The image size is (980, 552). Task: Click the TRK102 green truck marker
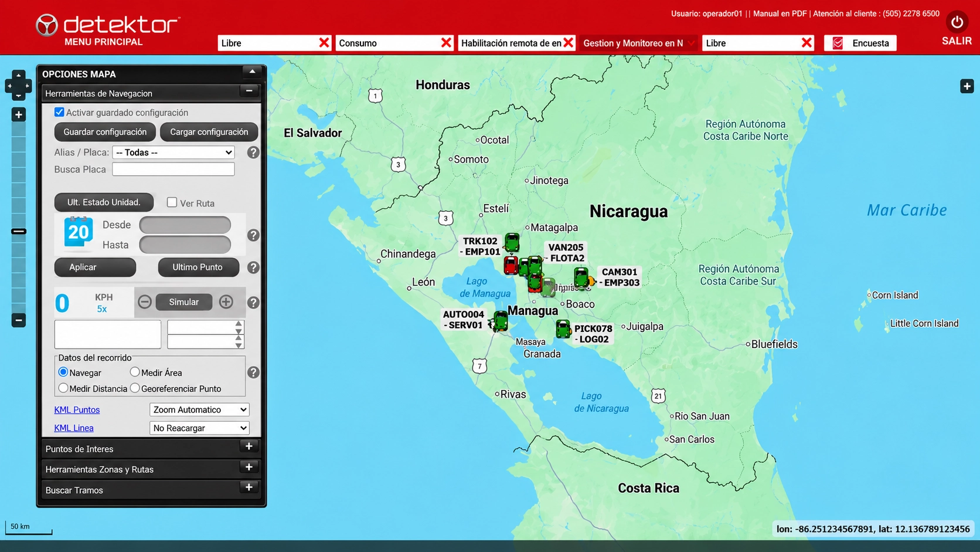[x=512, y=242]
